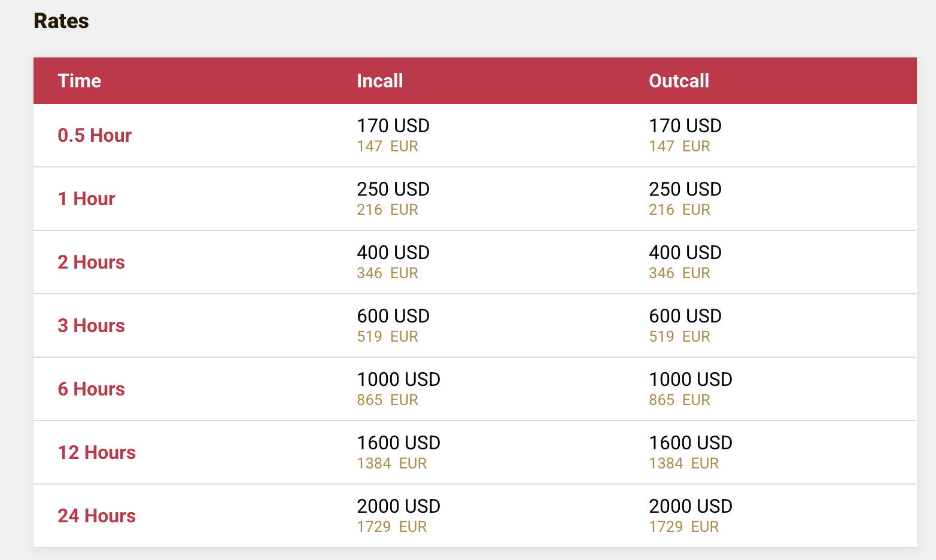Click the 170 USD Incall price

coord(393,126)
